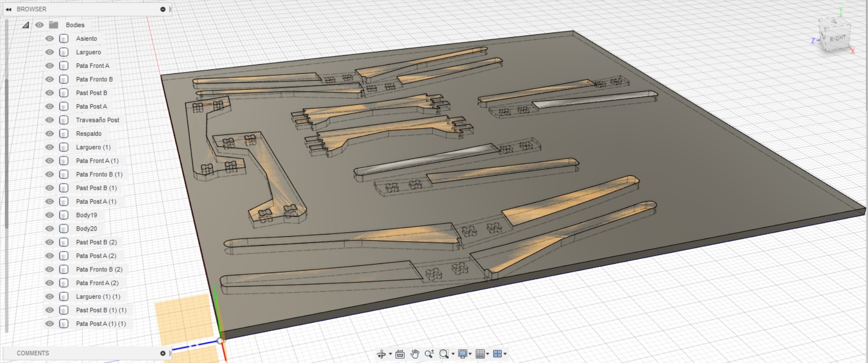Click the body icon next to Body20
This screenshot has width=868, height=363.
point(64,229)
